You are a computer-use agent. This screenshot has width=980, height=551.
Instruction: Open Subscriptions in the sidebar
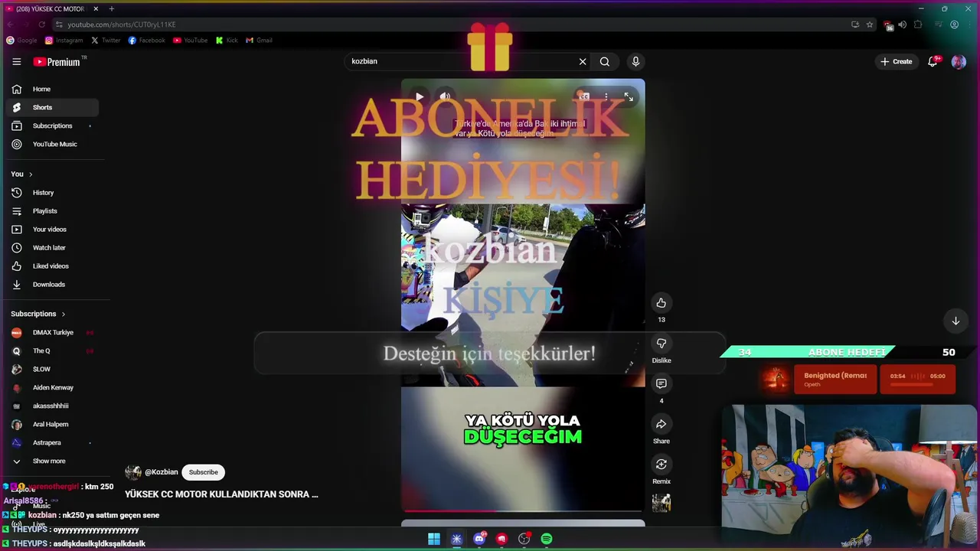coord(51,126)
